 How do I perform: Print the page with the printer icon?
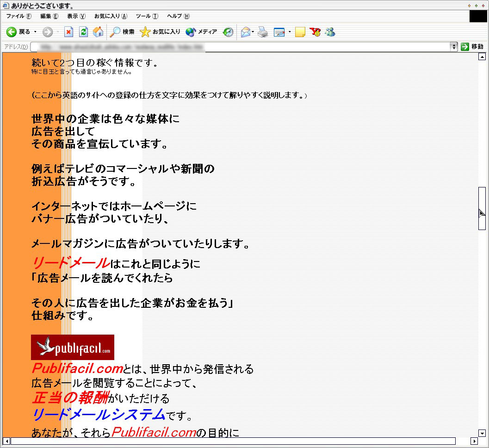click(263, 32)
